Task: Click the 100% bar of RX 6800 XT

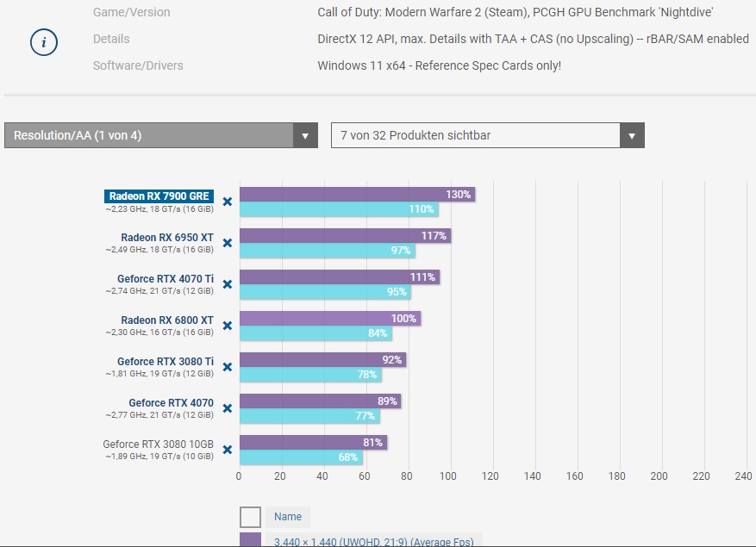Action: pyautogui.click(x=330, y=319)
